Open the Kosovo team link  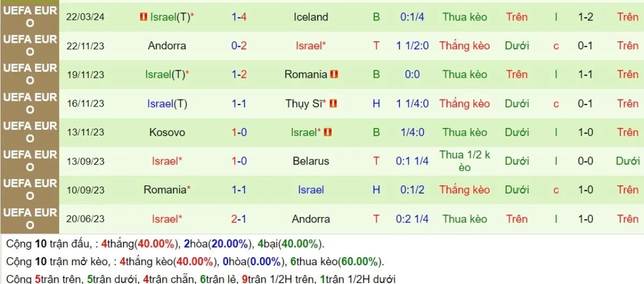[x=167, y=132]
